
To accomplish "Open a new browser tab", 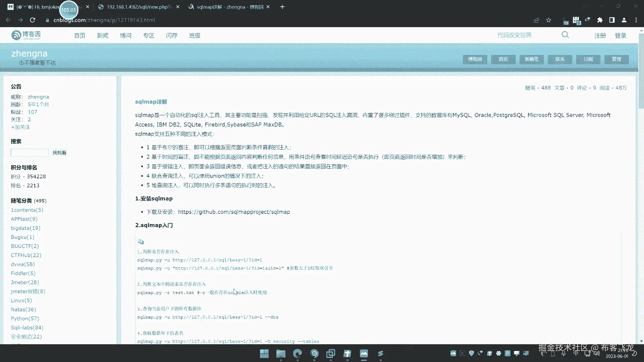I will coord(282,7).
